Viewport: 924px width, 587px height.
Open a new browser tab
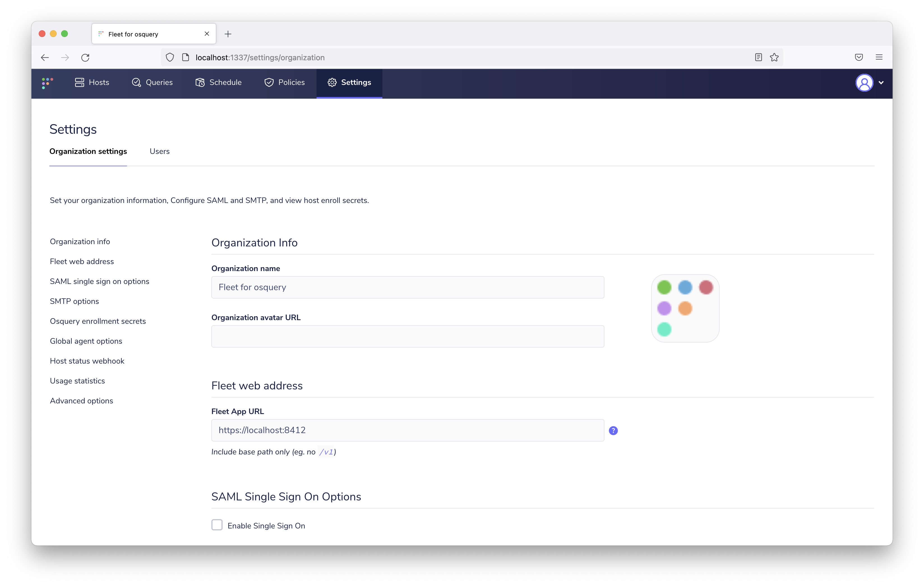(x=228, y=34)
